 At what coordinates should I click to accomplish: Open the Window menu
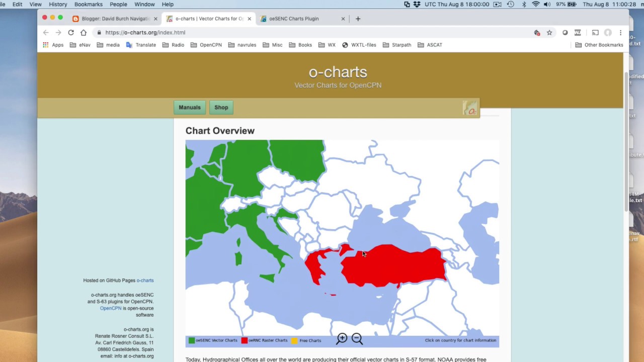click(144, 4)
